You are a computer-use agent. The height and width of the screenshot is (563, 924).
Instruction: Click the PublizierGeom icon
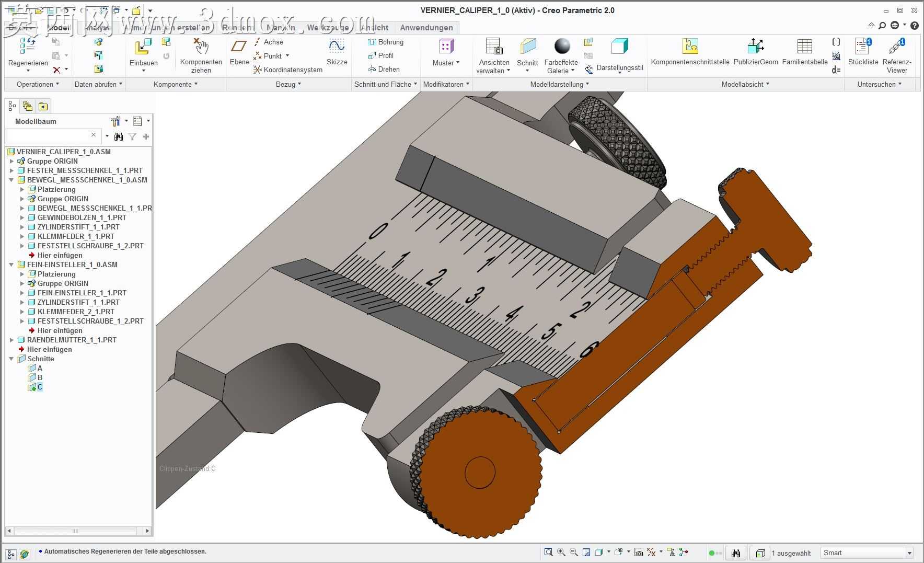pos(756,47)
